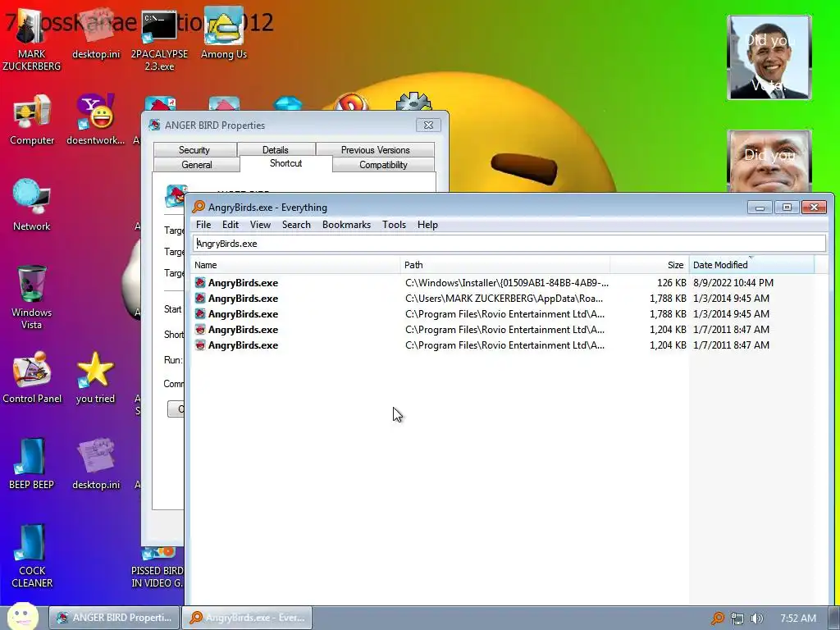
Task: Open the volume speaker tray icon
Action: tap(756, 619)
